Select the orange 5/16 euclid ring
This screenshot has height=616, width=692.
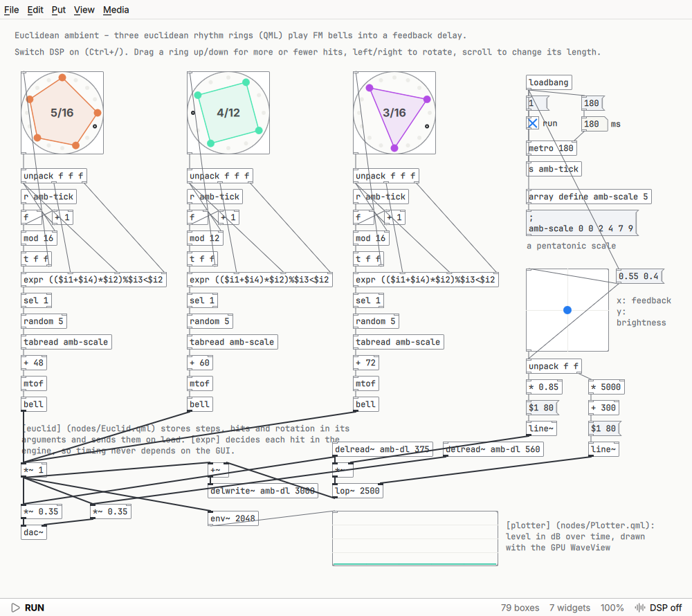pos(62,113)
